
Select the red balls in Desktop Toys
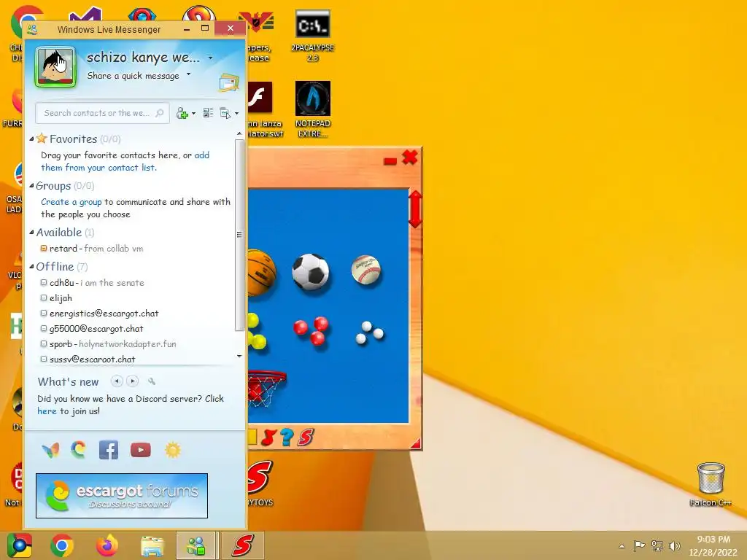click(311, 330)
